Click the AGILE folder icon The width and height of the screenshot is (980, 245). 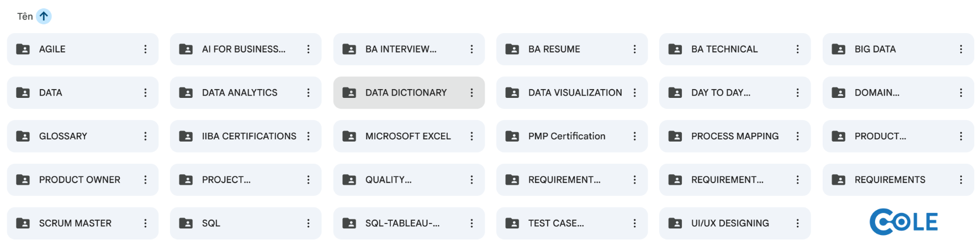click(x=23, y=49)
